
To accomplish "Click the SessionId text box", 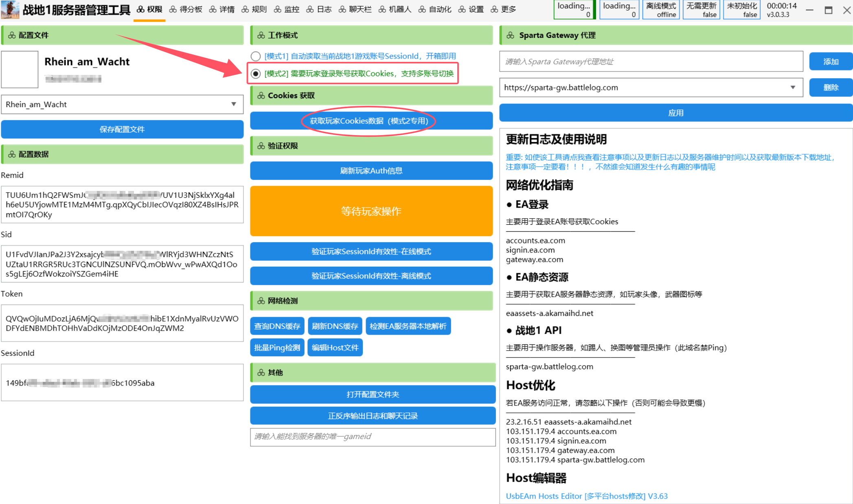I will tap(122, 383).
